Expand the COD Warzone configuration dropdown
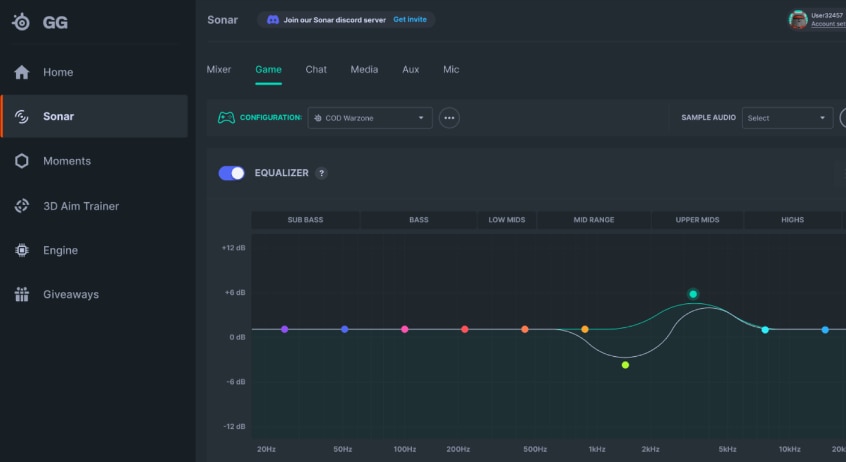Image resolution: width=846 pixels, height=462 pixels. (370, 118)
